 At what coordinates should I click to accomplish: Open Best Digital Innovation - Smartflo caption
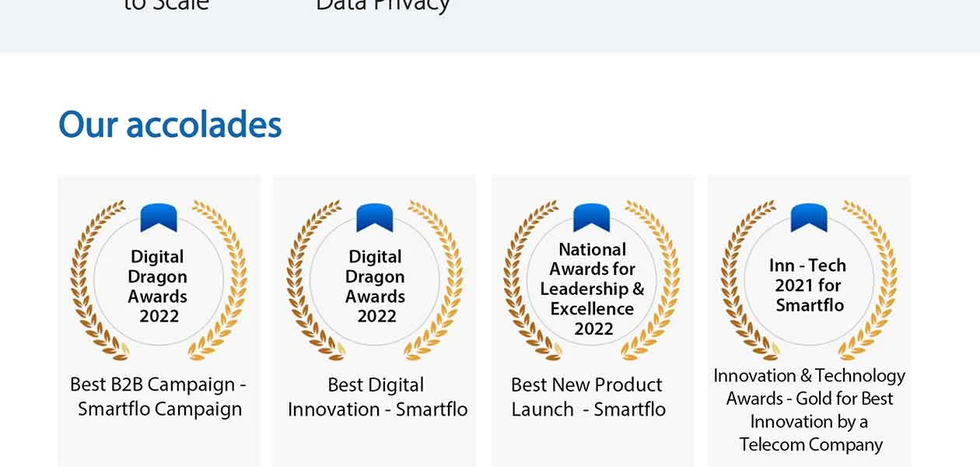(377, 396)
